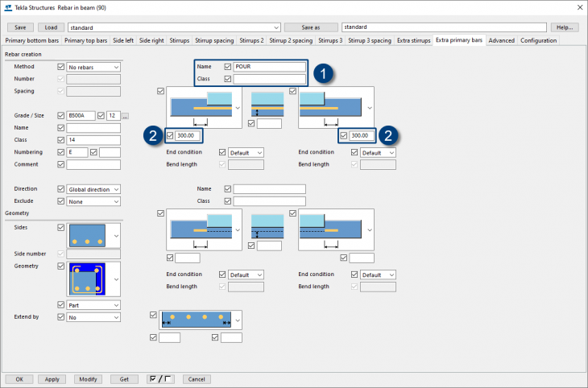Open the saved settings dropdown showing standard
588x388 pixels.
[x=174, y=27]
